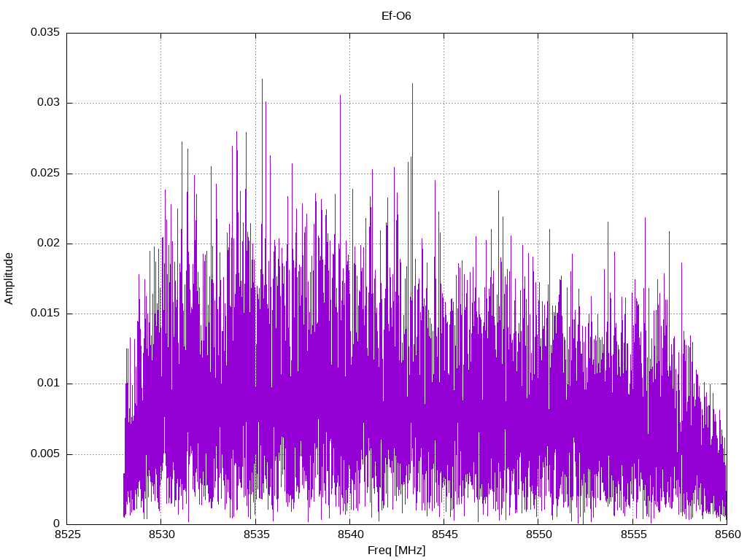Click the 8560 x-axis tick label
The image size is (747, 560).
point(728,534)
